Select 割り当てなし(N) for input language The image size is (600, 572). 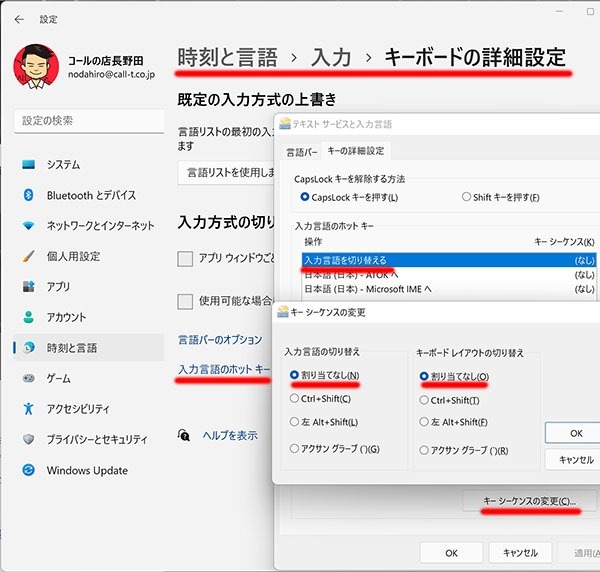coord(295,375)
